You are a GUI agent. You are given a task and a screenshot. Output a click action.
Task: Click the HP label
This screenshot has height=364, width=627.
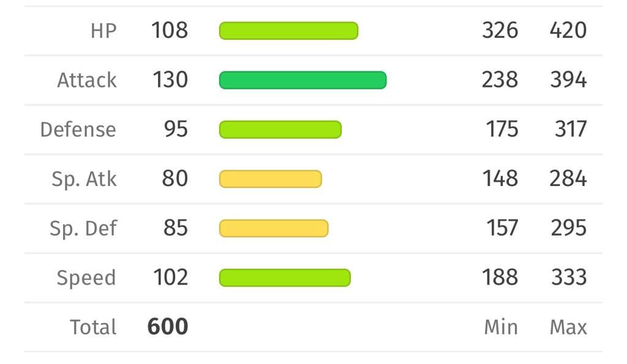pos(103,31)
